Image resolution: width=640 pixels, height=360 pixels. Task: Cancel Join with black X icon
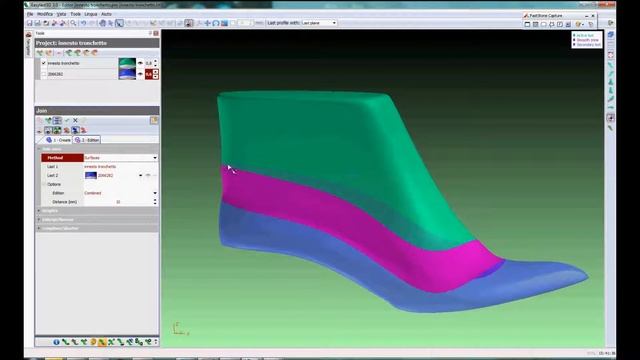(75, 120)
